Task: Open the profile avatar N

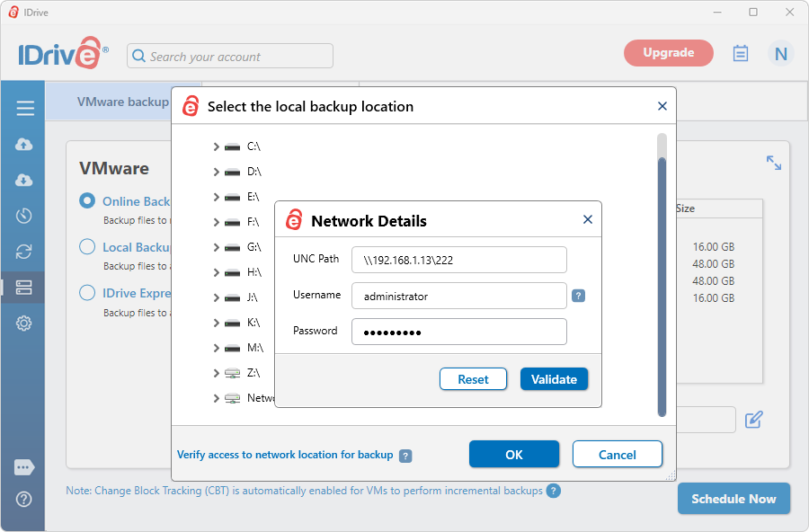Action: [x=780, y=53]
